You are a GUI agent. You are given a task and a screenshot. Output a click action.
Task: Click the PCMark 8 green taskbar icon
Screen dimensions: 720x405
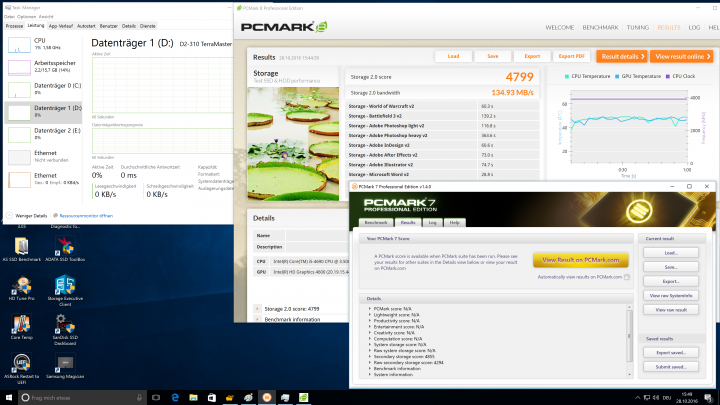point(304,398)
